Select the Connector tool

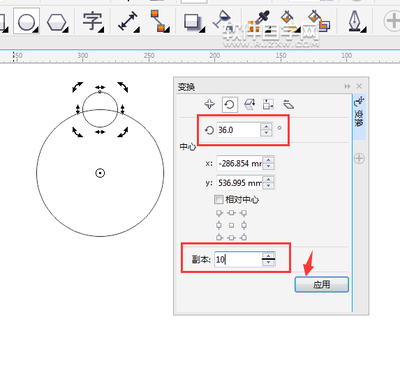(159, 21)
